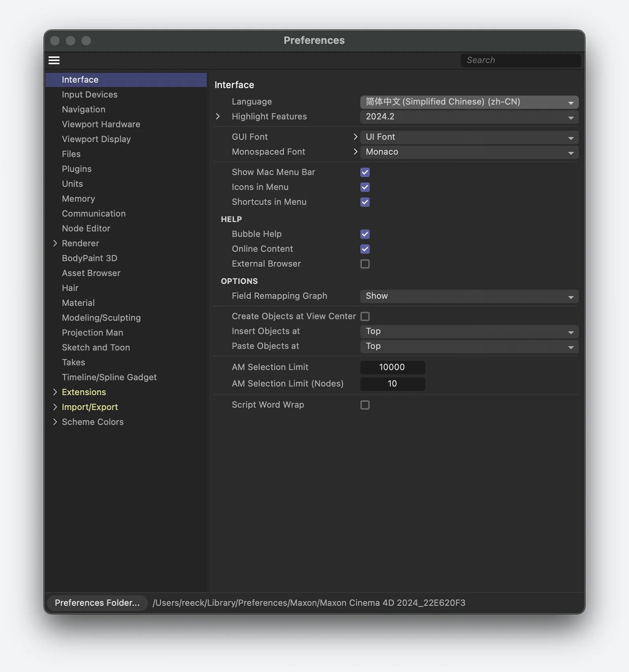Open Units preferences
Screen dimensions: 629x672
click(x=72, y=184)
